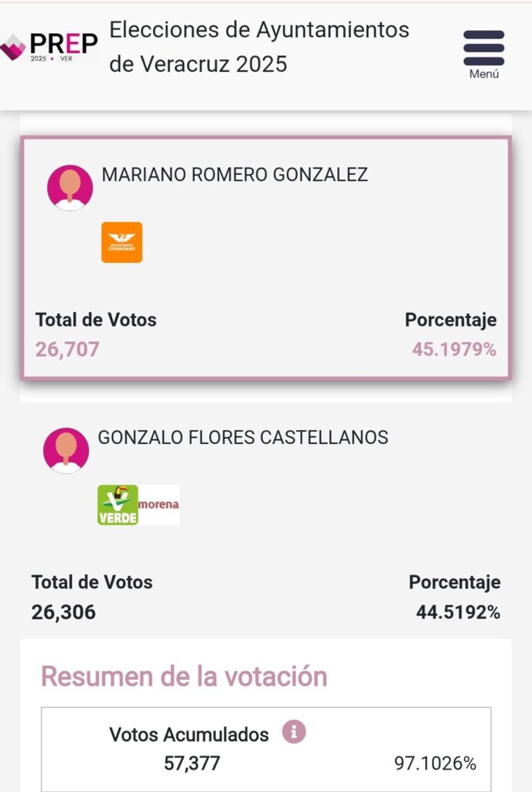532x792 pixels.
Task: Click the Verde party logo
Action: (x=118, y=505)
